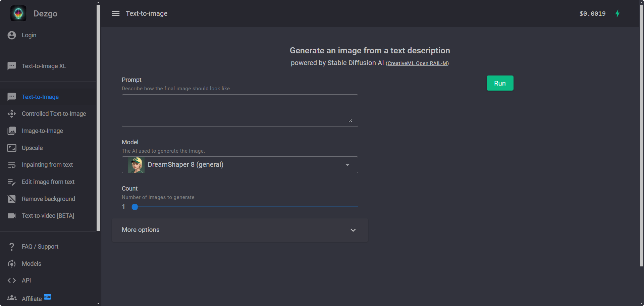Viewport: 644px width, 306px height.
Task: Click the Text-to-video camera icon
Action: [x=12, y=216]
